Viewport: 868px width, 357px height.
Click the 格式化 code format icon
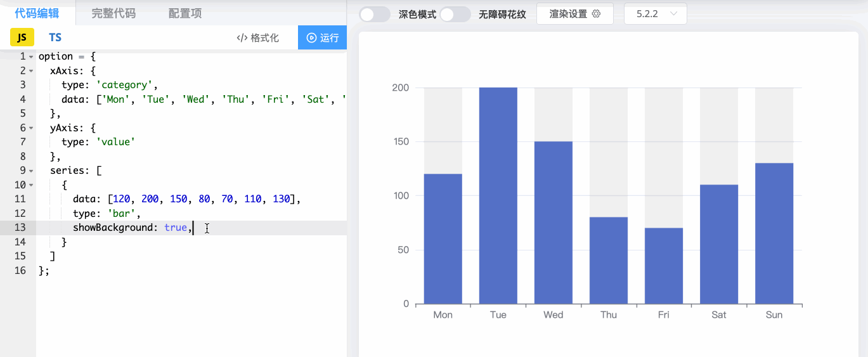point(242,38)
